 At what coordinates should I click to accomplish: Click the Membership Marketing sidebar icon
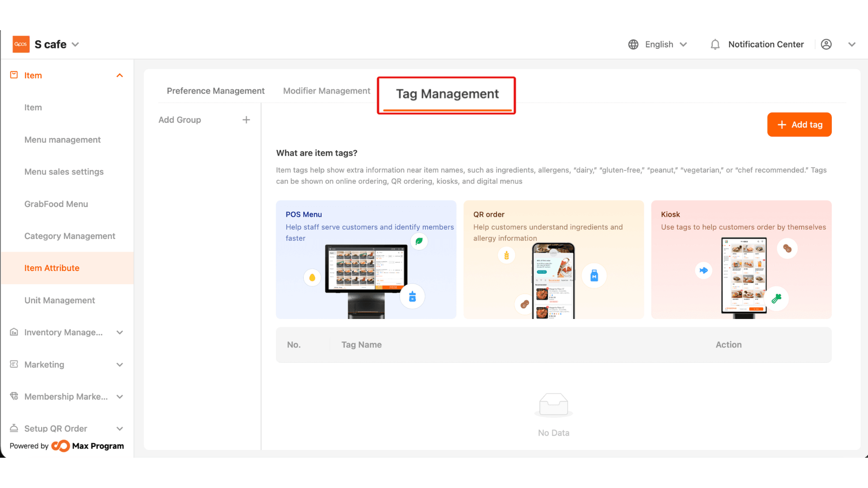pyautogui.click(x=14, y=396)
